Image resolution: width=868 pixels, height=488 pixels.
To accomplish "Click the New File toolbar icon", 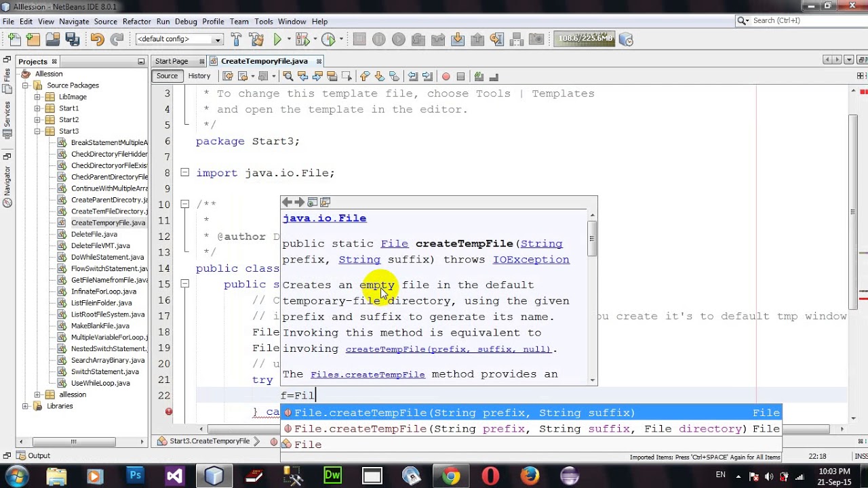I will [14, 39].
